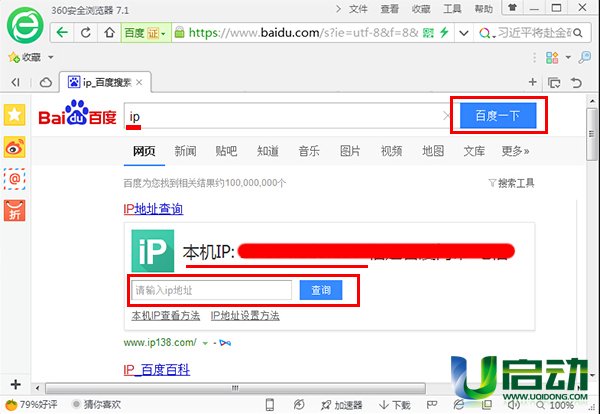600x414 pixels.
Task: Switch to the Images (图片) tab
Action: (350, 151)
